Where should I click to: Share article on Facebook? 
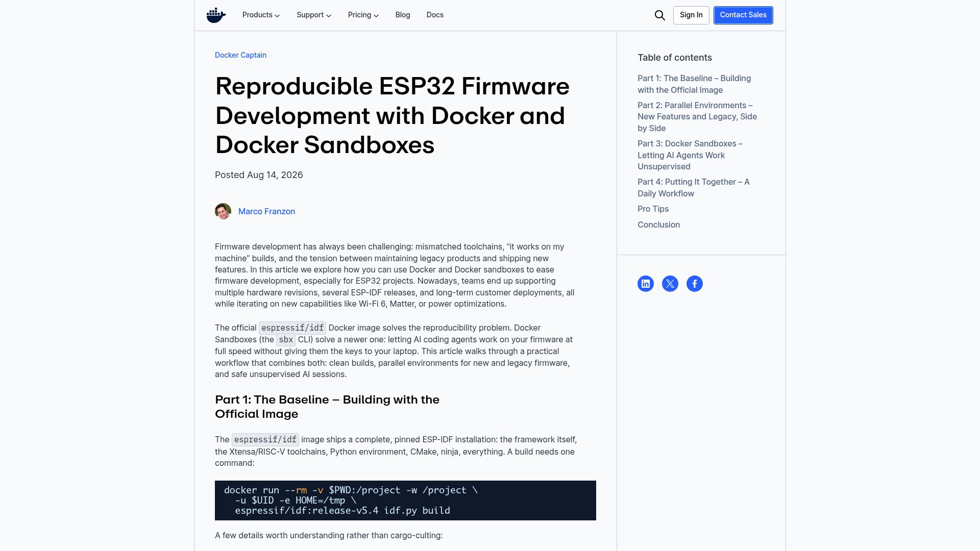click(x=695, y=284)
